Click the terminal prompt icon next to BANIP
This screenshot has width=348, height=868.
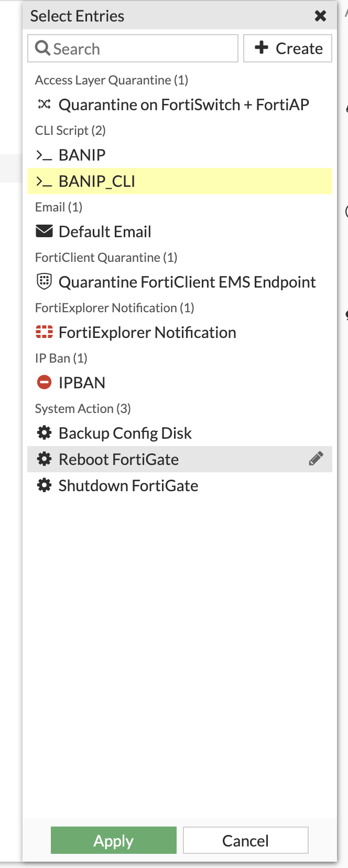point(44,155)
